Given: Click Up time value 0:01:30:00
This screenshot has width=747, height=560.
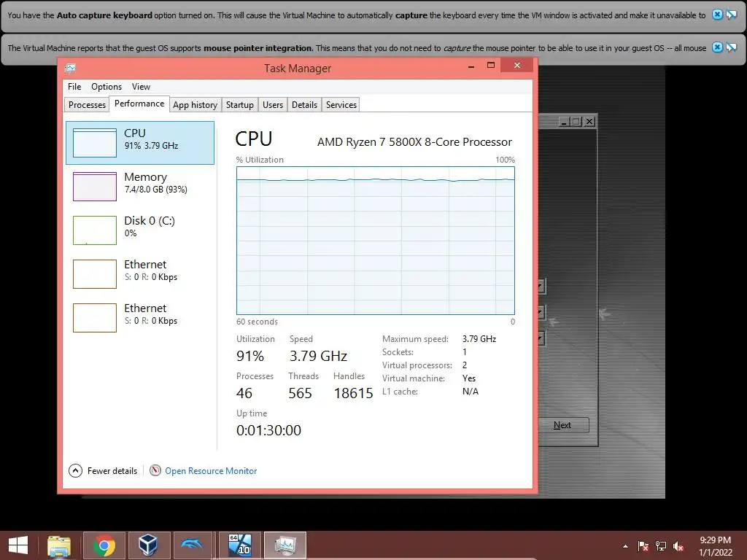Looking at the screenshot, I should pos(268,430).
